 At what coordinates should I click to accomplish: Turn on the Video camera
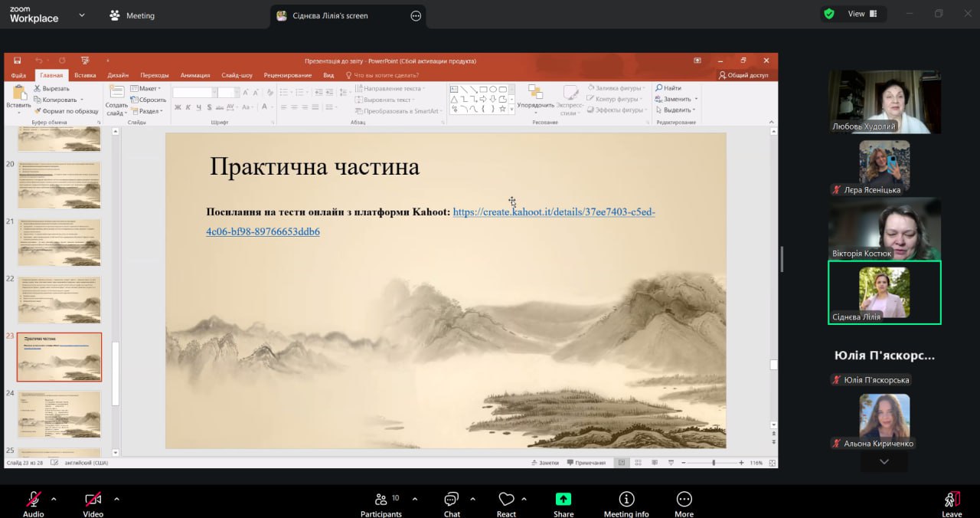click(93, 500)
